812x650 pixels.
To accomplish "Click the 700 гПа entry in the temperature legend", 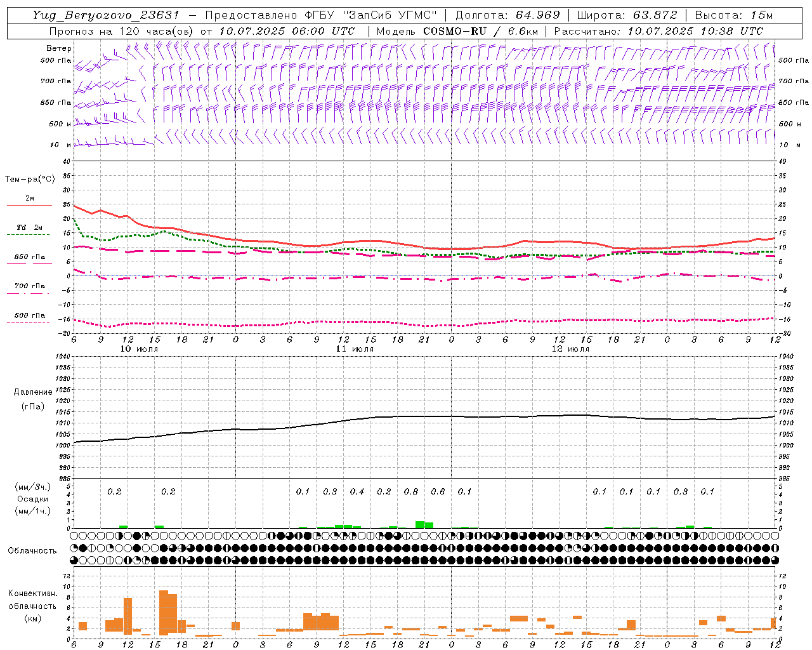I will [30, 286].
